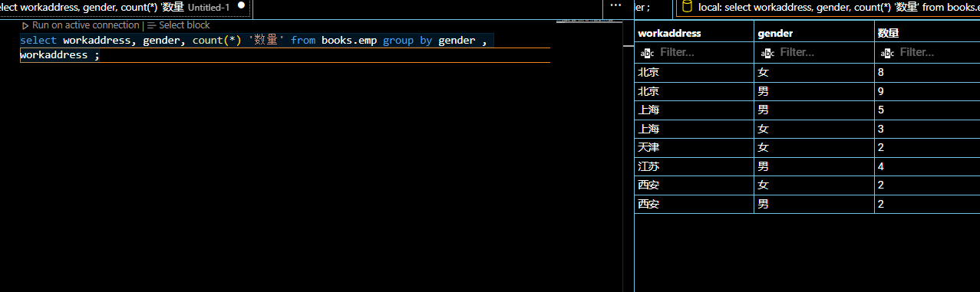This screenshot has width=980, height=292.
Task: Select the 西安 cell in 男 row
Action: [694, 205]
